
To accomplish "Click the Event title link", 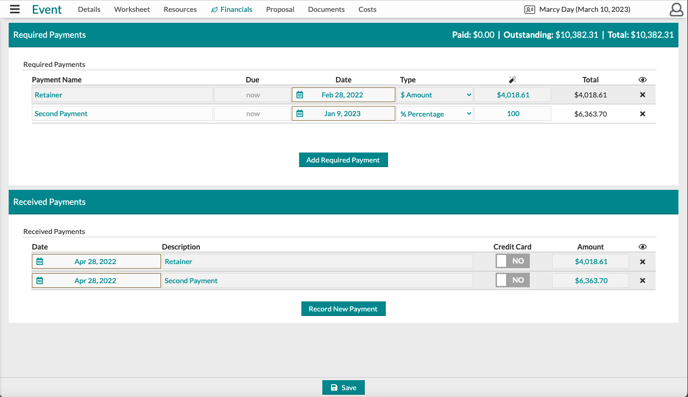I will tap(47, 9).
